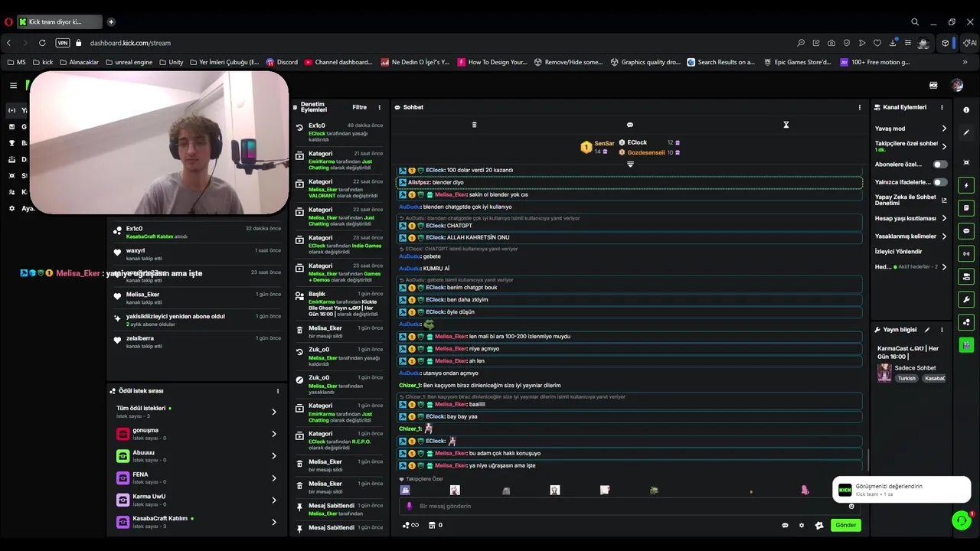Click the Opera AI button

[970, 43]
